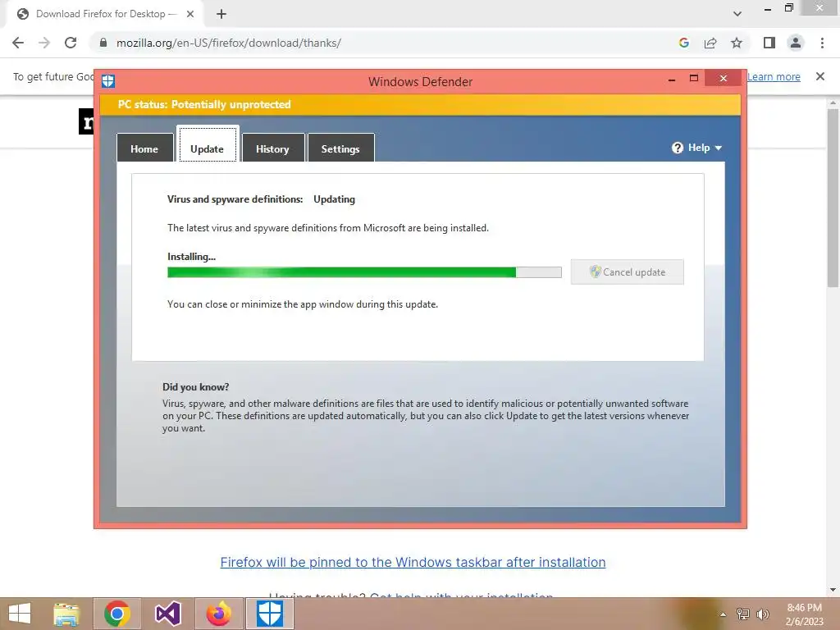Viewport: 840px width, 630px height.
Task: Open File Explorer from the taskbar
Action: point(66,614)
